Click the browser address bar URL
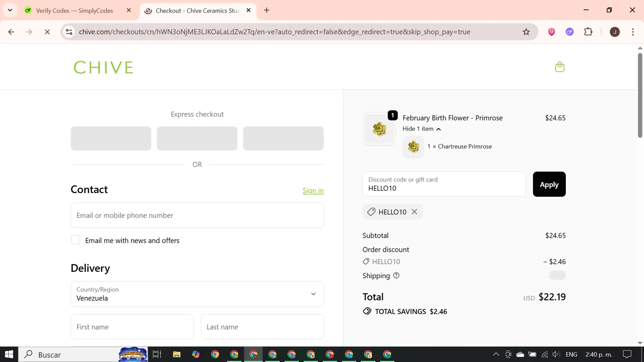The height and width of the screenshot is (362, 644). (x=275, y=32)
